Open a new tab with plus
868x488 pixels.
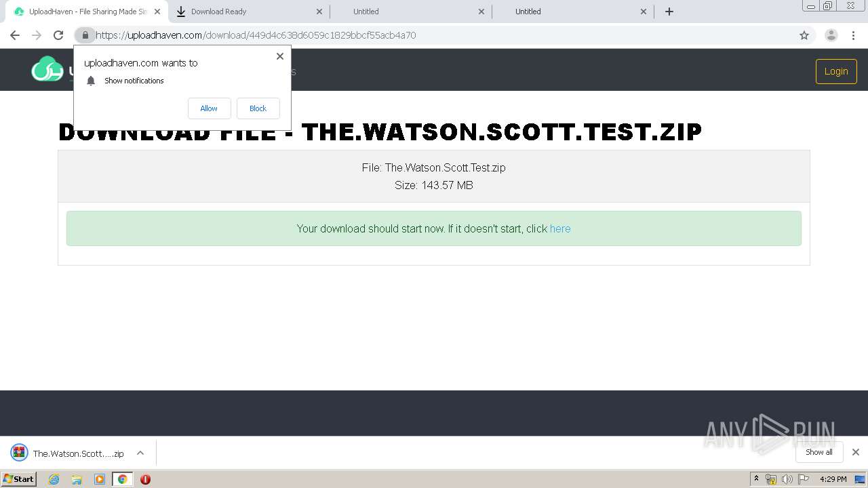coord(669,12)
